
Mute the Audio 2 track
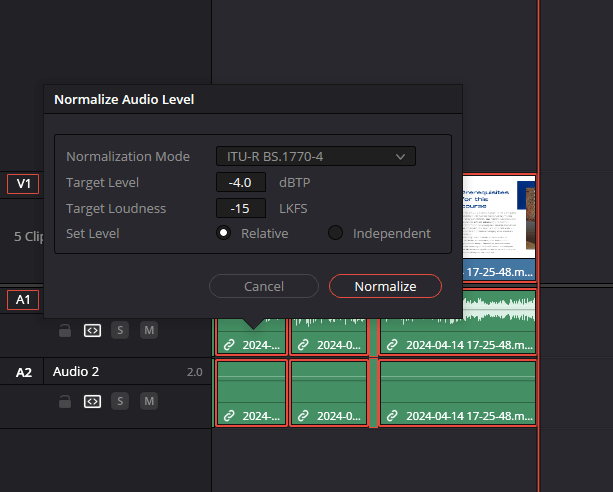pos(149,401)
